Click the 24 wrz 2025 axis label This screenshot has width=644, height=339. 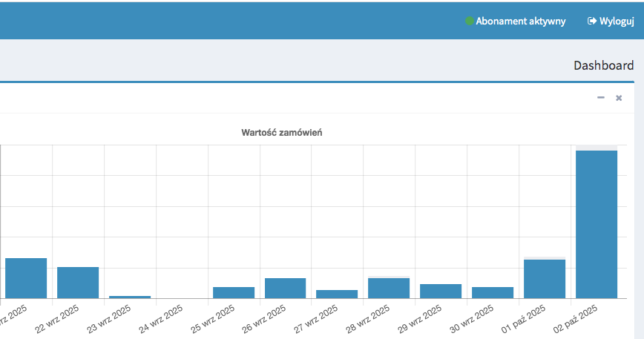point(162,318)
